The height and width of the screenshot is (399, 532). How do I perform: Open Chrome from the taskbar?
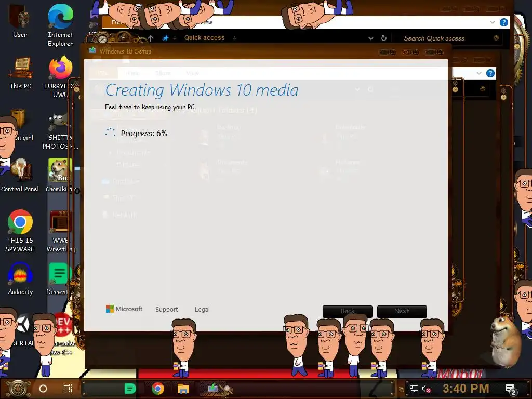[x=158, y=389]
